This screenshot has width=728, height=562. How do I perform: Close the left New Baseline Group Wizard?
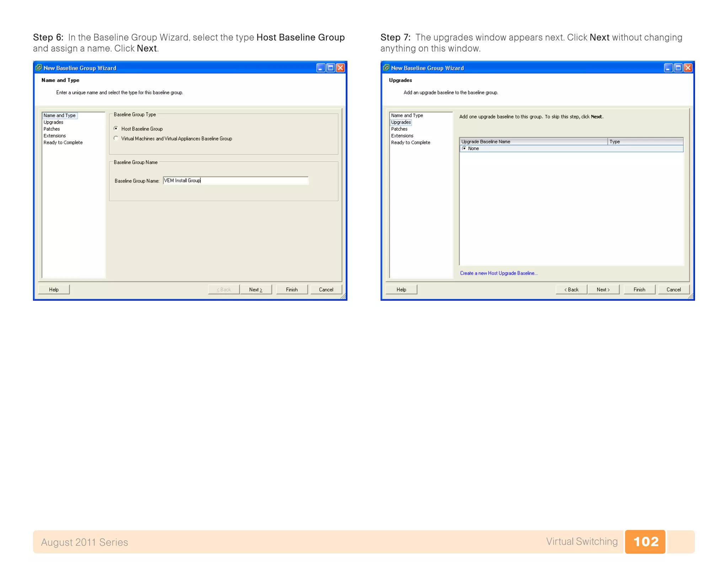pyautogui.click(x=341, y=68)
